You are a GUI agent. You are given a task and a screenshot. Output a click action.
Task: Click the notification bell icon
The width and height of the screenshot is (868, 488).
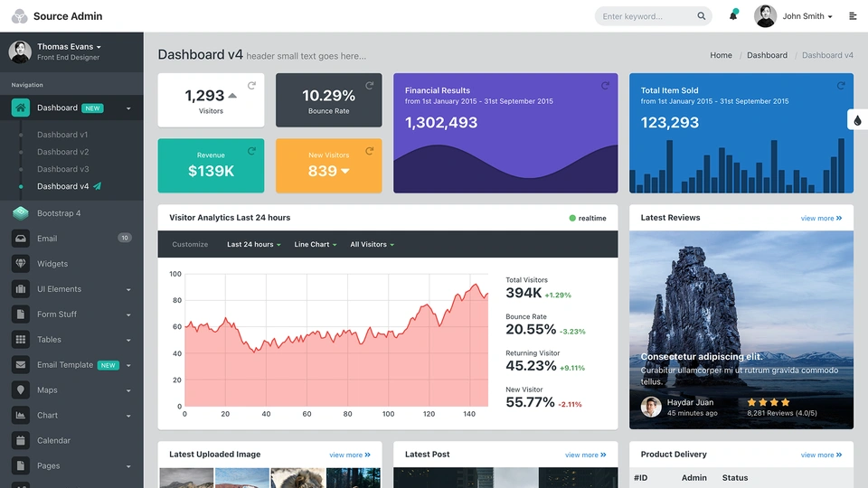(x=732, y=16)
